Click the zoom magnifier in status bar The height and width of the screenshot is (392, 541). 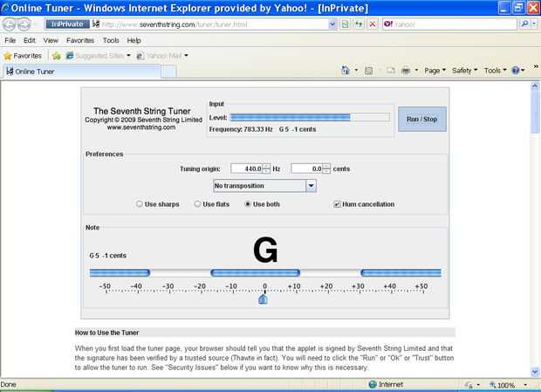pos(492,385)
